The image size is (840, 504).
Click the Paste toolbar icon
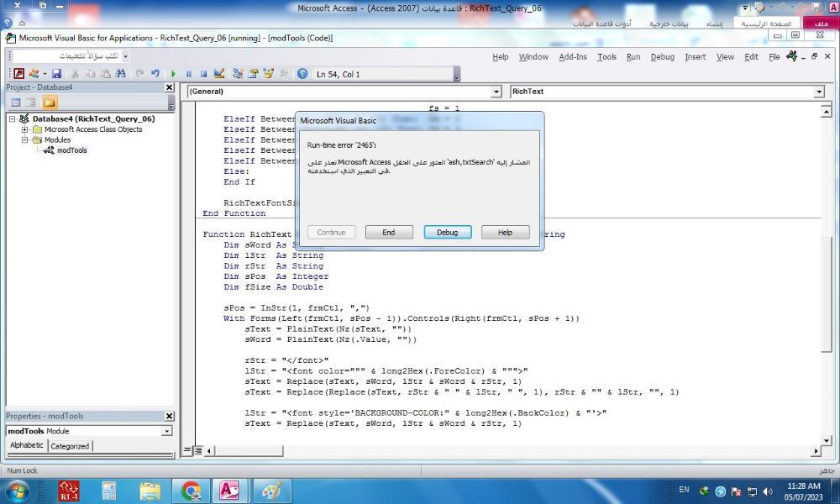pyautogui.click(x=106, y=74)
